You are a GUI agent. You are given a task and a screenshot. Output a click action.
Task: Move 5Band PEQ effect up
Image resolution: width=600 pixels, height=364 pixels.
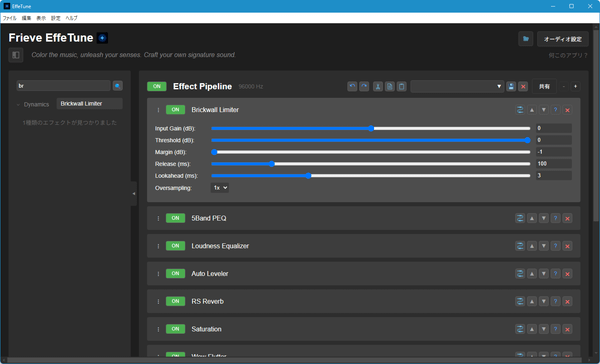pos(532,219)
